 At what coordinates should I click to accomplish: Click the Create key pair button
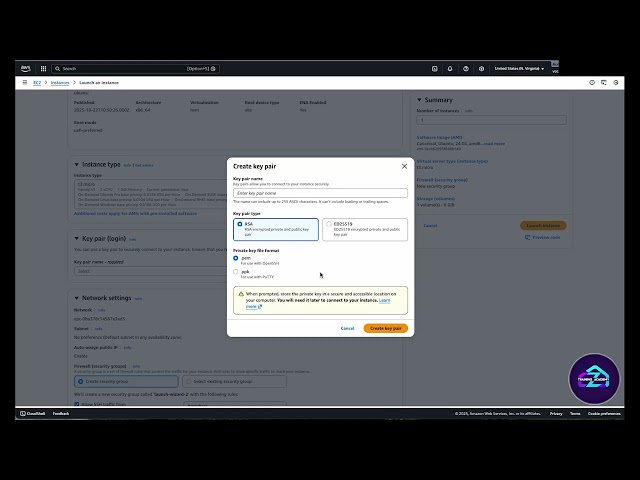coord(385,328)
